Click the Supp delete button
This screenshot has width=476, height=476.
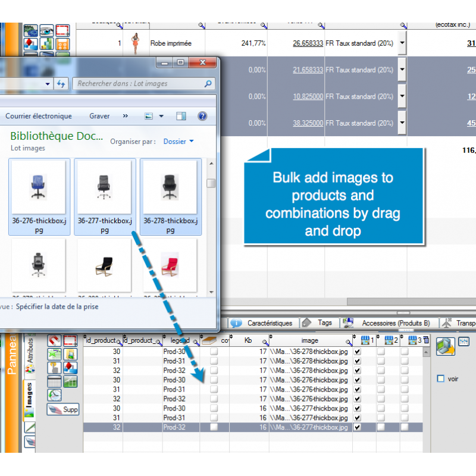[x=63, y=409]
